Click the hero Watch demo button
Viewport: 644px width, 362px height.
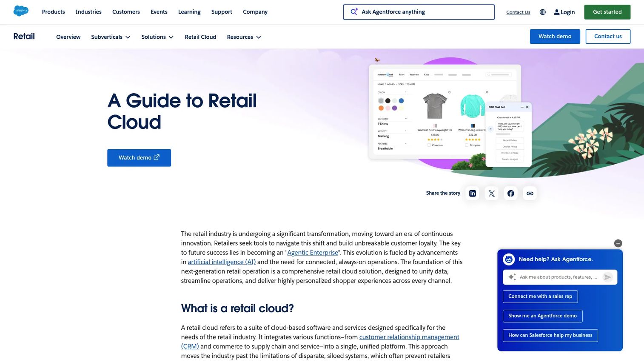139,158
